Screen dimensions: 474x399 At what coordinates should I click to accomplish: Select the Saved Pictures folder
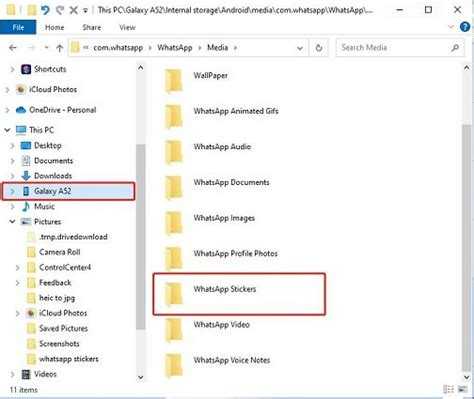[63, 328]
